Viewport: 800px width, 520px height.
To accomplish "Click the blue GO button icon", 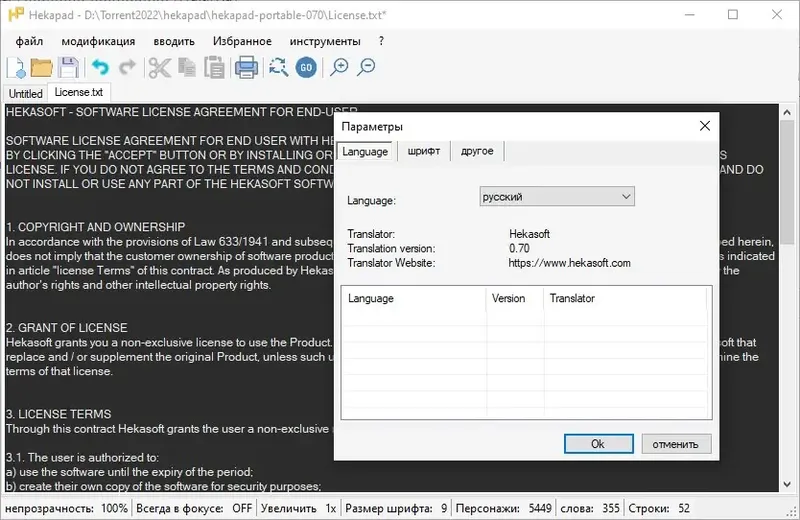I will point(306,67).
